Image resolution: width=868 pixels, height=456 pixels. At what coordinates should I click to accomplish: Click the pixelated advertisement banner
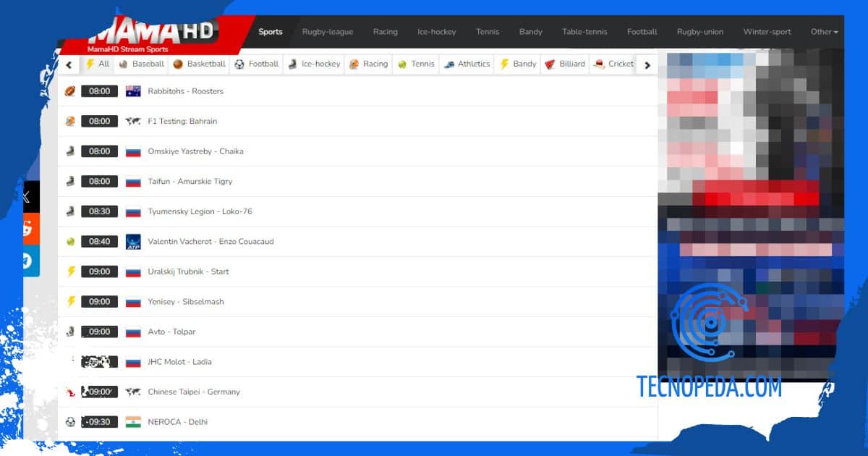[x=751, y=215]
